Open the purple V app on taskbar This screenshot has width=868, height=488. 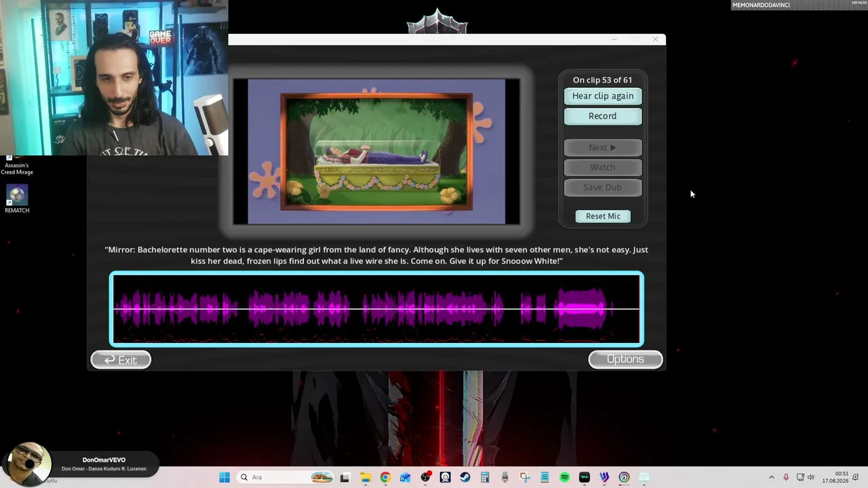point(604,477)
